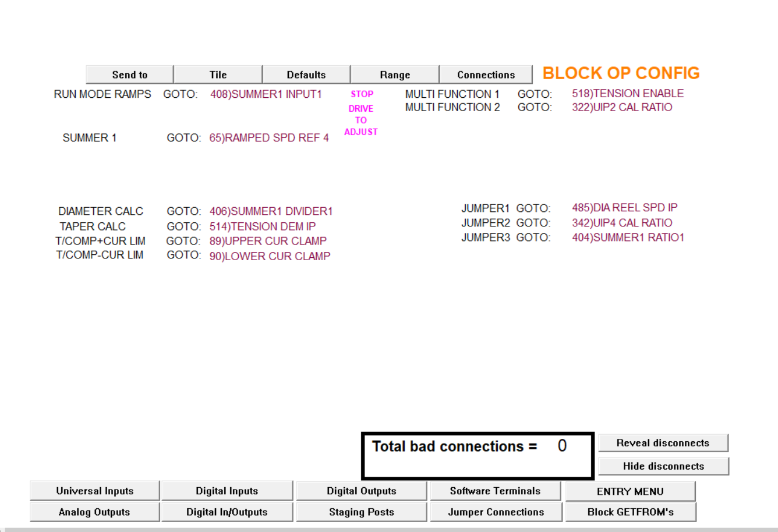Open the Connections button

pyautogui.click(x=486, y=75)
